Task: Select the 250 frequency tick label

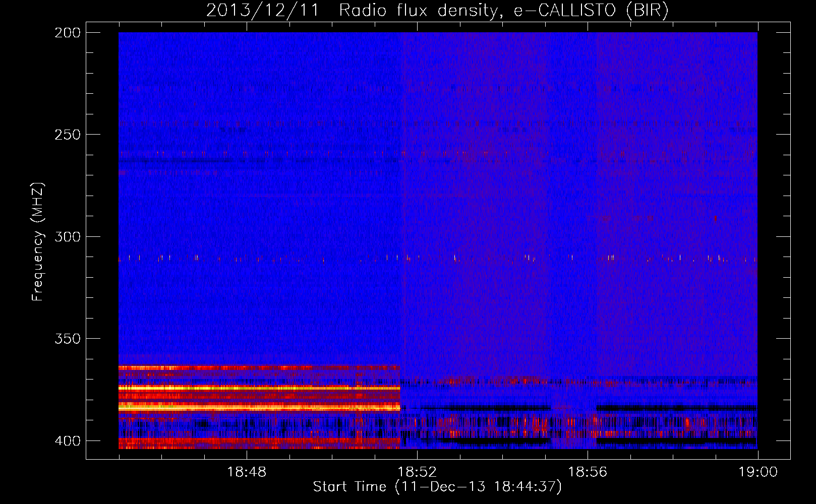Action: coord(68,135)
